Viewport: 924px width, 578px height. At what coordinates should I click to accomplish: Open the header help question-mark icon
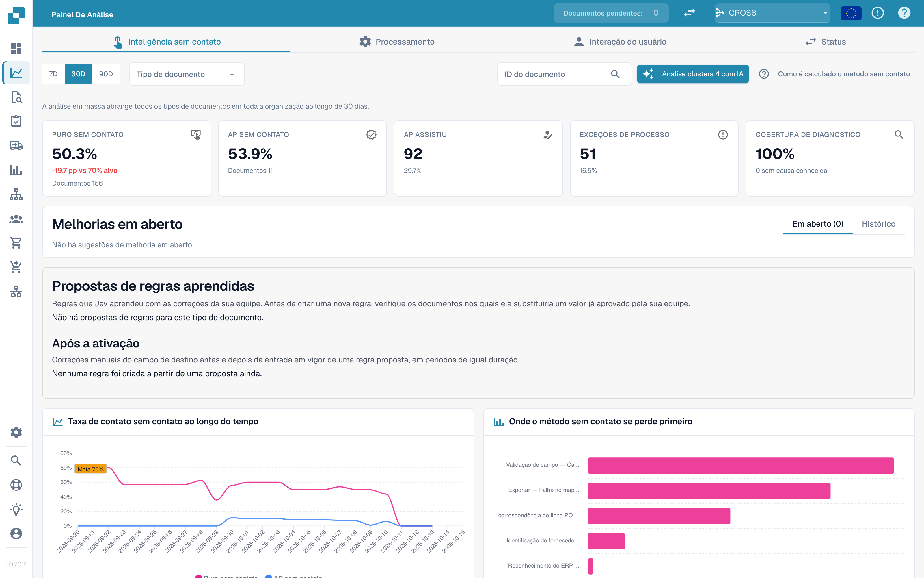(x=904, y=13)
